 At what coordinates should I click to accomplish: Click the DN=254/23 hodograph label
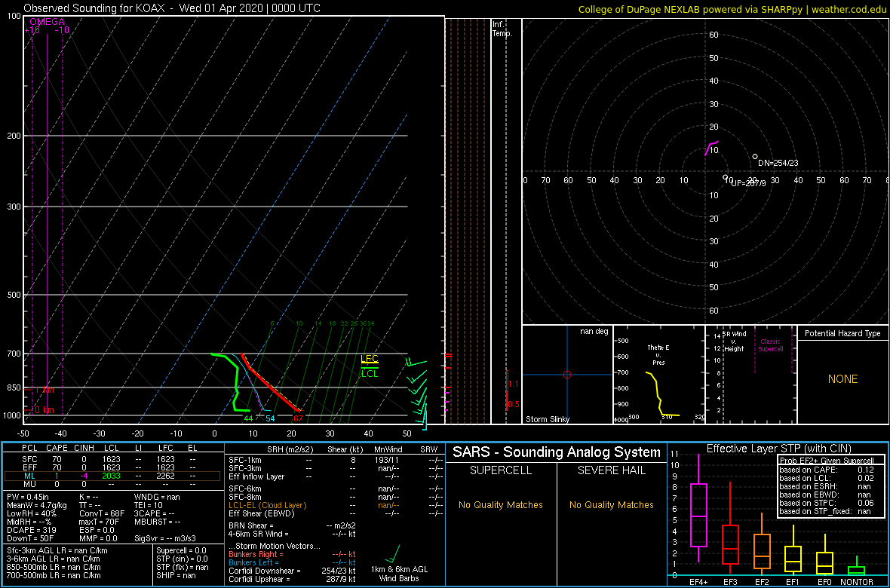(x=778, y=163)
